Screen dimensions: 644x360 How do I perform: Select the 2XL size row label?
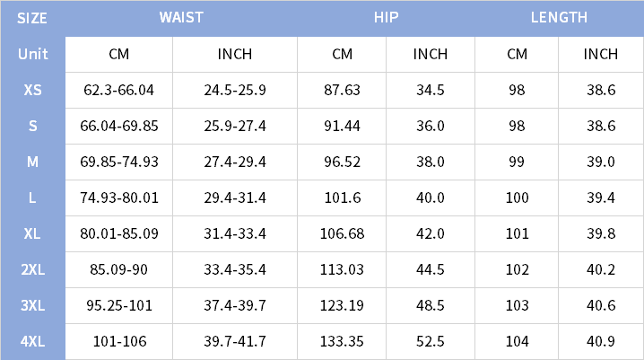[32, 269]
